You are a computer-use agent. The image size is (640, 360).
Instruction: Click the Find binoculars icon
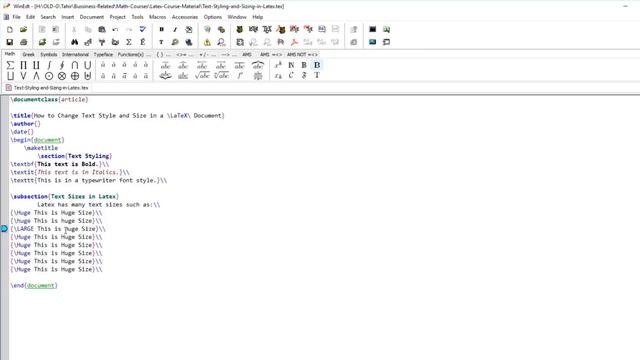tap(74, 42)
